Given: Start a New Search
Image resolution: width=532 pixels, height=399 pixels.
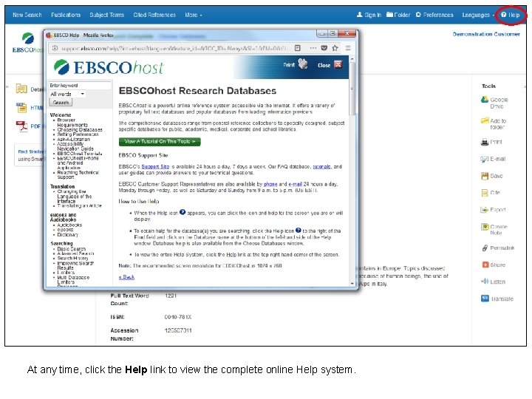Looking at the screenshot, I should click(x=27, y=15).
